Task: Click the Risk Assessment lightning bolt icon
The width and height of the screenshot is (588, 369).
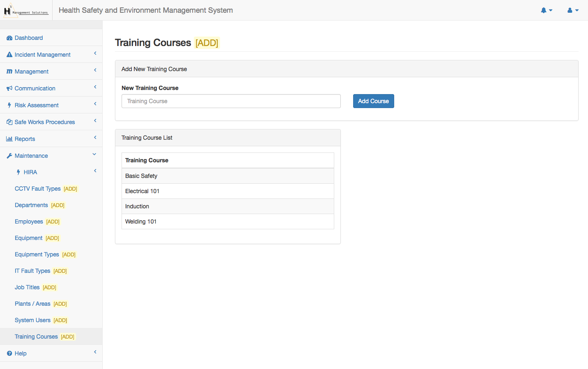Action: click(x=9, y=105)
